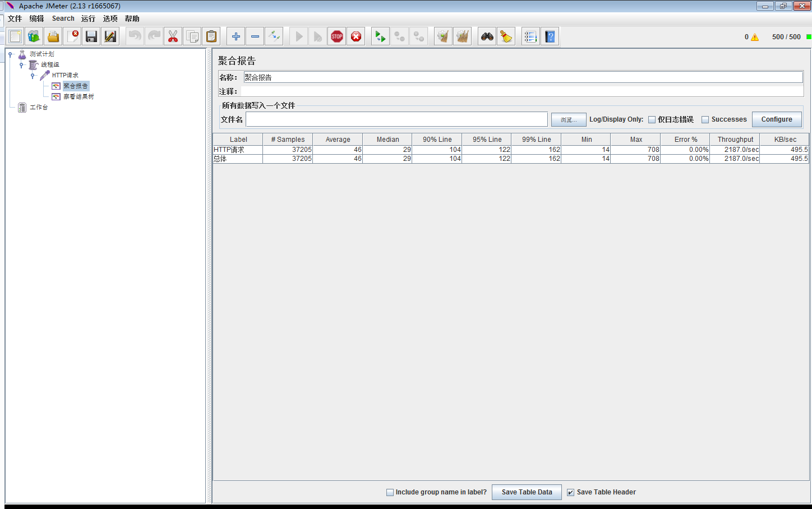Click the Throughput column header
The height and width of the screenshot is (509, 812).
point(735,140)
